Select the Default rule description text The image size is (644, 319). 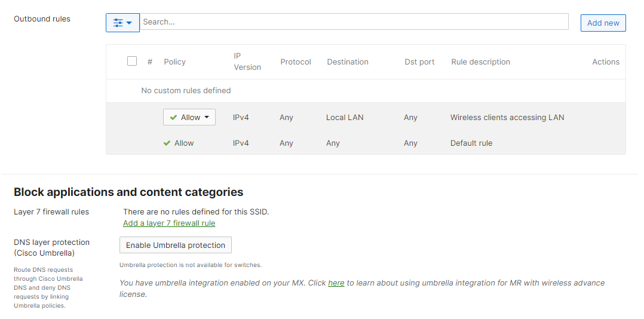pyautogui.click(x=471, y=143)
